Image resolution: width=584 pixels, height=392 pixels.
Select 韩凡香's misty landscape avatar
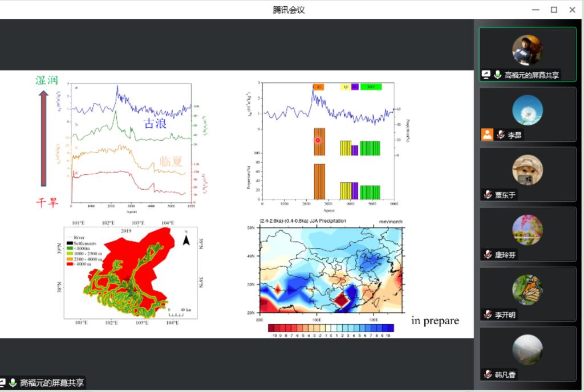click(x=527, y=349)
